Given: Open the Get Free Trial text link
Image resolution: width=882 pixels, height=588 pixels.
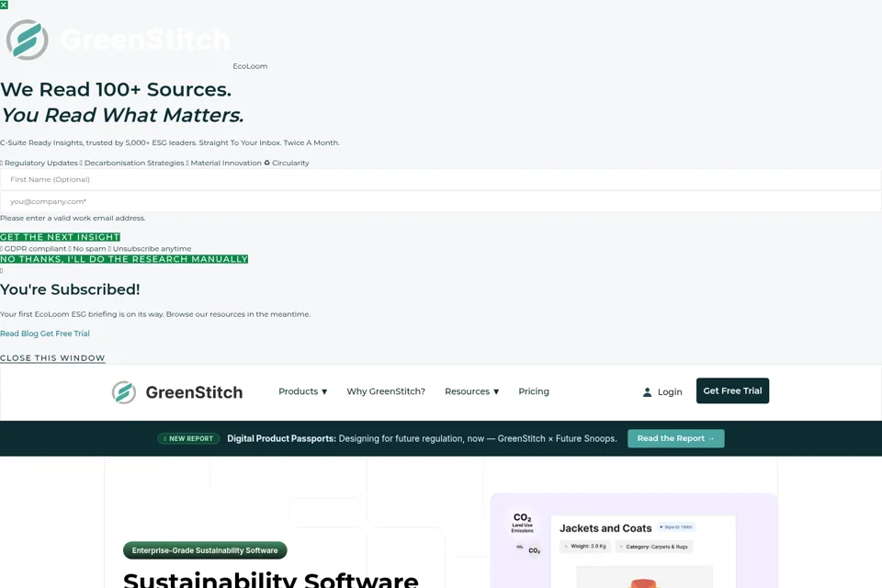Looking at the screenshot, I should pos(64,334).
